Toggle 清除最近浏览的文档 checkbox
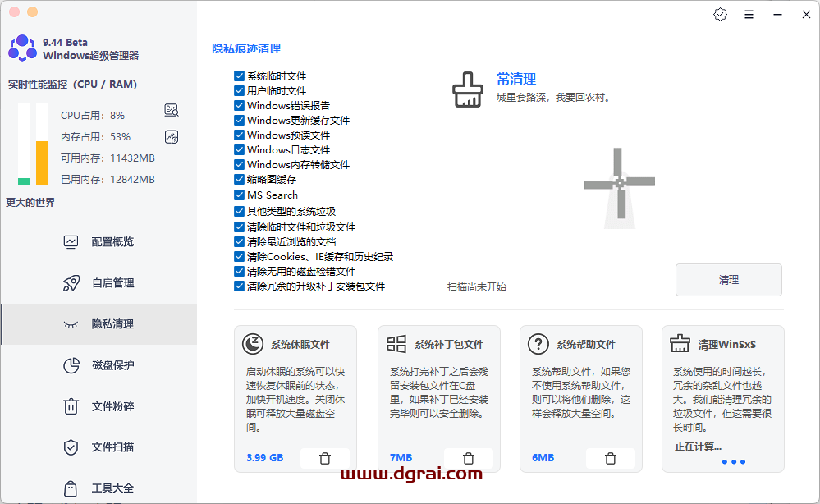This screenshot has width=820, height=504. tap(239, 241)
